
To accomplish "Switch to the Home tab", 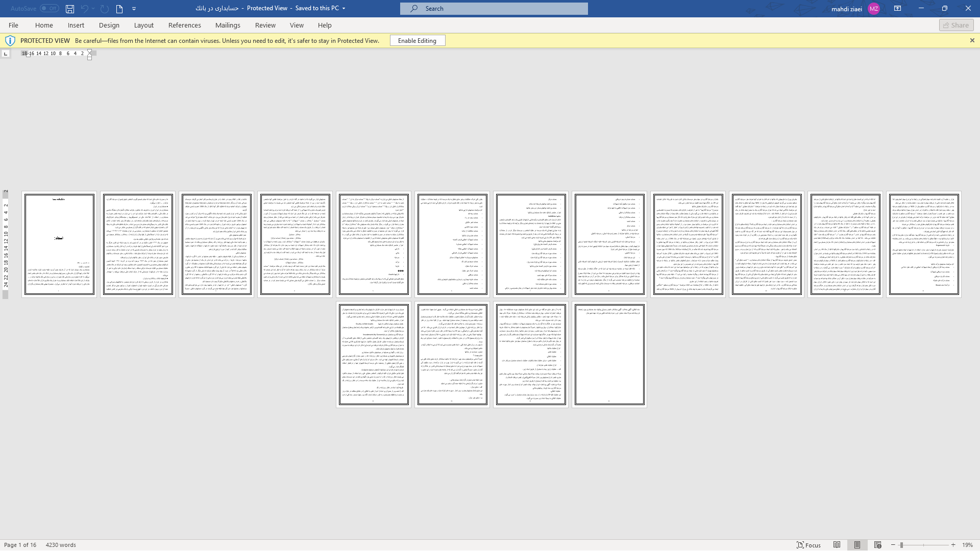I will click(x=44, y=25).
